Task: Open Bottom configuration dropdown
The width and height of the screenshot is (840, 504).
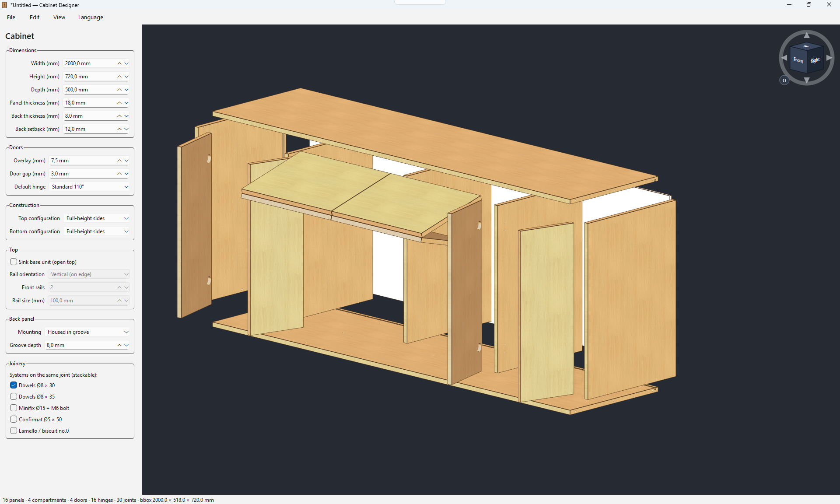Action: tap(97, 231)
